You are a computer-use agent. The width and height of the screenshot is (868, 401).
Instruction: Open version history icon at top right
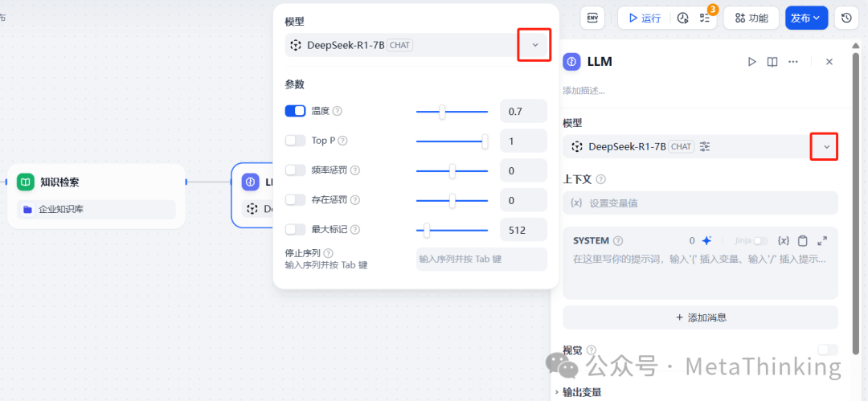click(846, 18)
